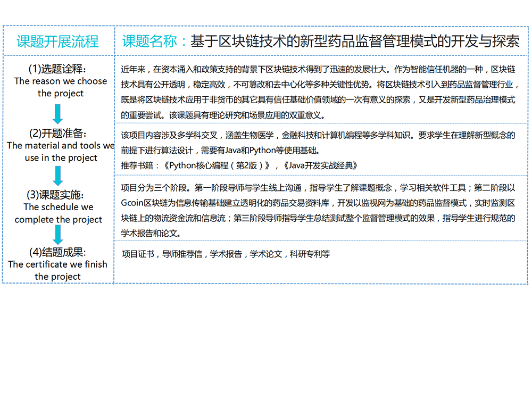Click 'The reason we choose the project' text

tap(61, 87)
